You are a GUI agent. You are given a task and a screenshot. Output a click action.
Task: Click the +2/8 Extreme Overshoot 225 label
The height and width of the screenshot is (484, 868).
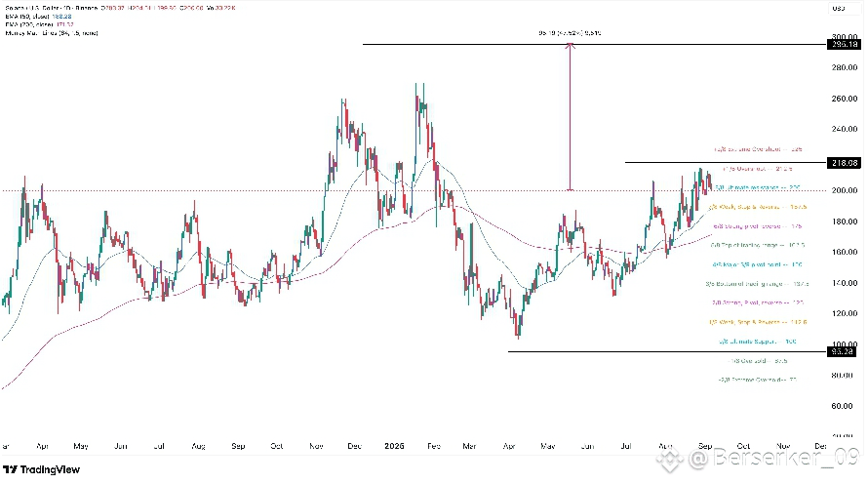coord(758,149)
